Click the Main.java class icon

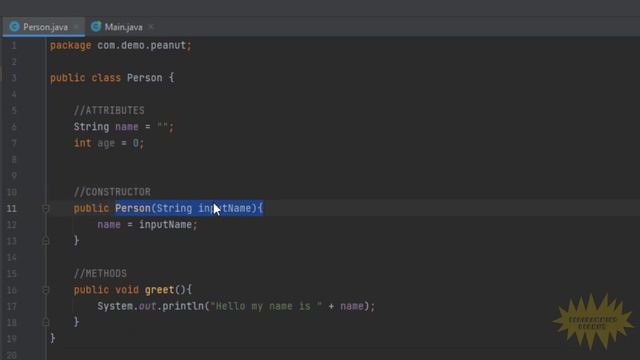[96, 27]
